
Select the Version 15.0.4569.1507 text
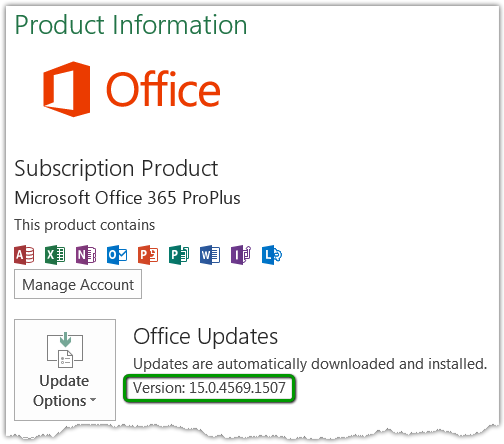tap(209, 388)
